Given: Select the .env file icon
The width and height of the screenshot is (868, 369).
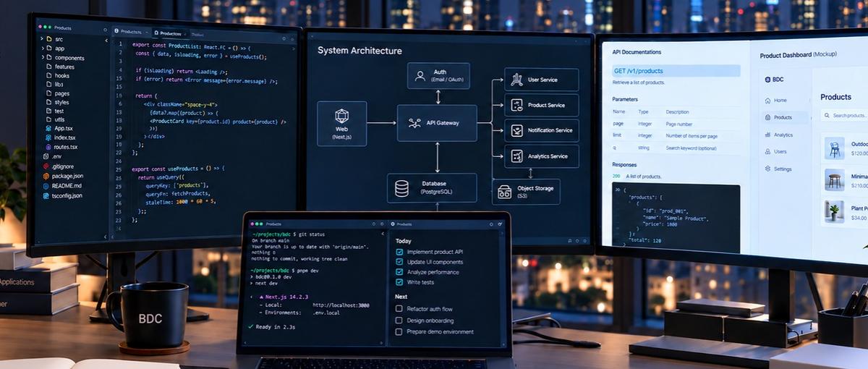Looking at the screenshot, I should click(x=46, y=156).
